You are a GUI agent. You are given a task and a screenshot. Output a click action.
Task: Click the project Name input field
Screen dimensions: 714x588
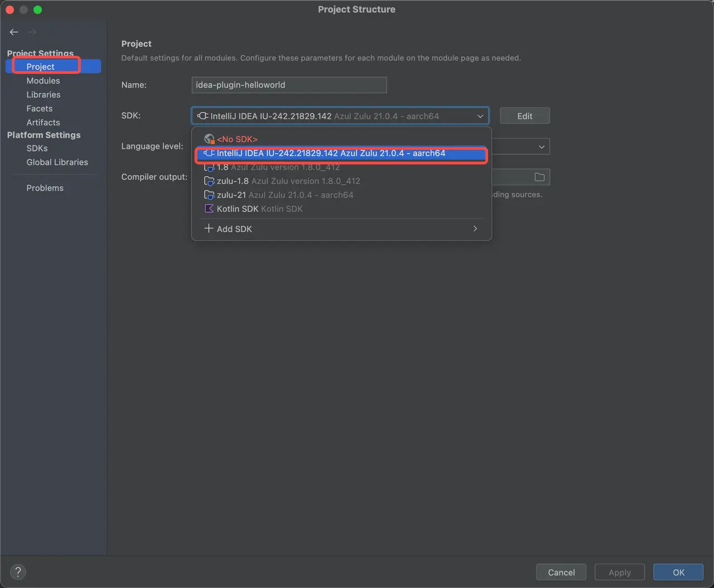pyautogui.click(x=289, y=85)
